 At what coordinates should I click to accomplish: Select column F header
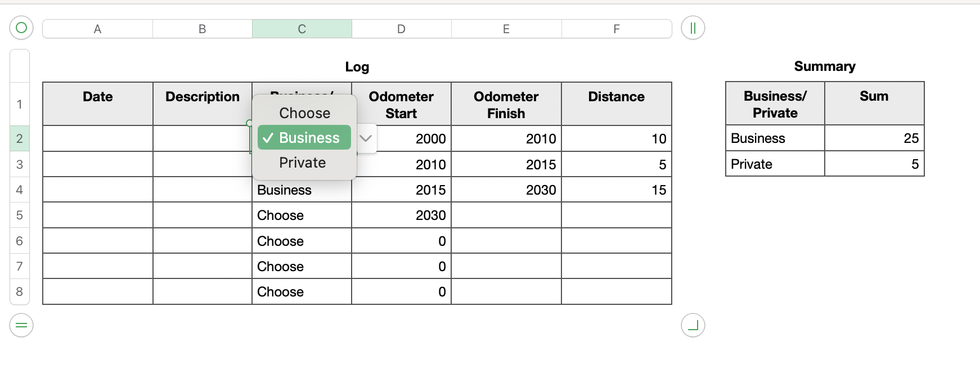point(617,29)
